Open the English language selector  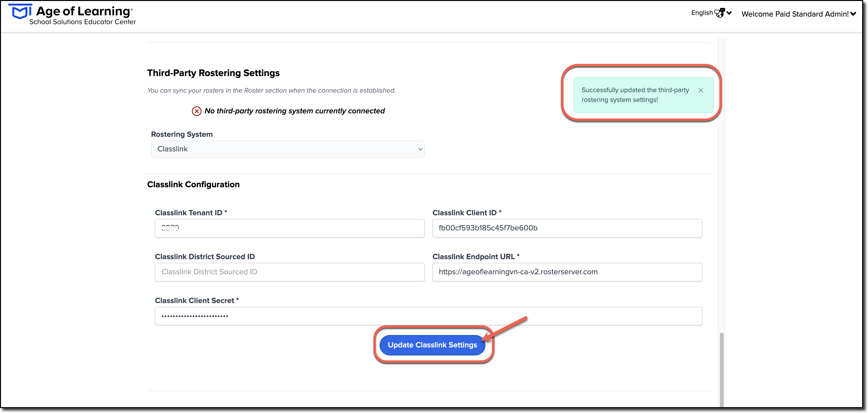click(x=711, y=13)
